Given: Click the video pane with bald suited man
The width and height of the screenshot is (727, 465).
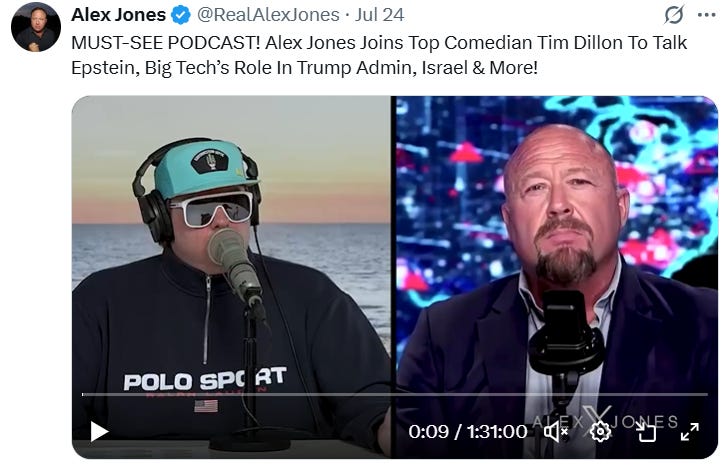Looking at the screenshot, I should [557, 277].
